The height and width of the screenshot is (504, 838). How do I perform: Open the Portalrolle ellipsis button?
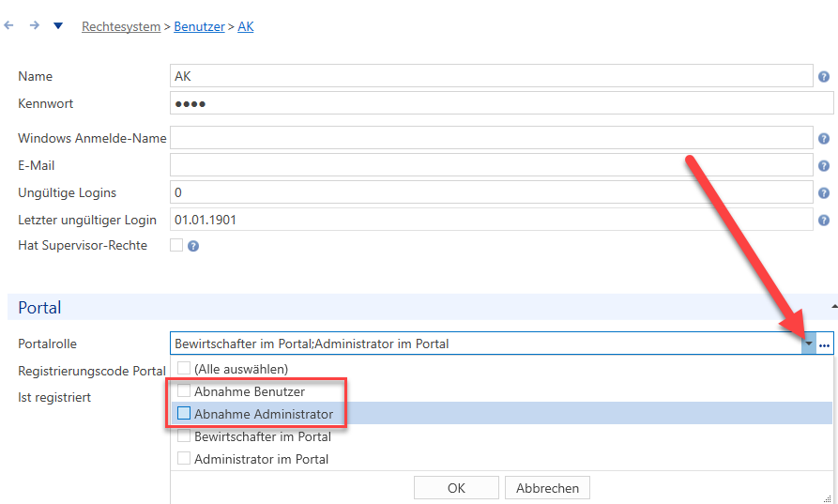pos(824,344)
